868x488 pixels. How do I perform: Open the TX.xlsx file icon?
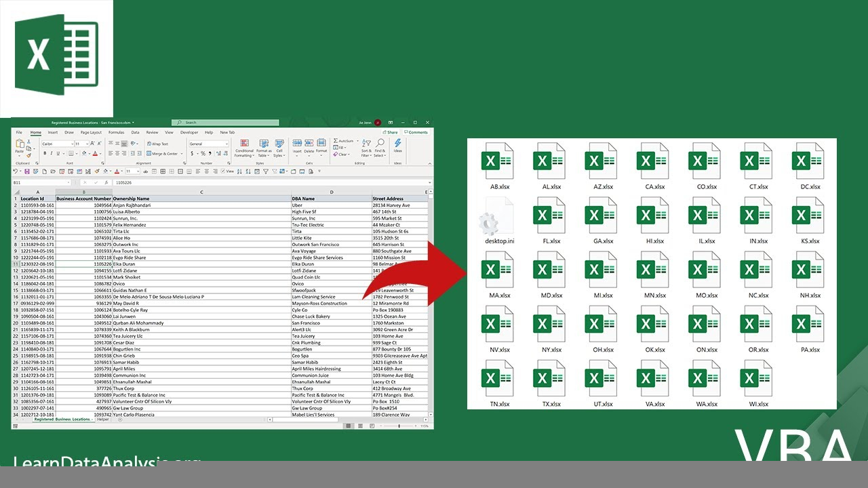(550, 378)
